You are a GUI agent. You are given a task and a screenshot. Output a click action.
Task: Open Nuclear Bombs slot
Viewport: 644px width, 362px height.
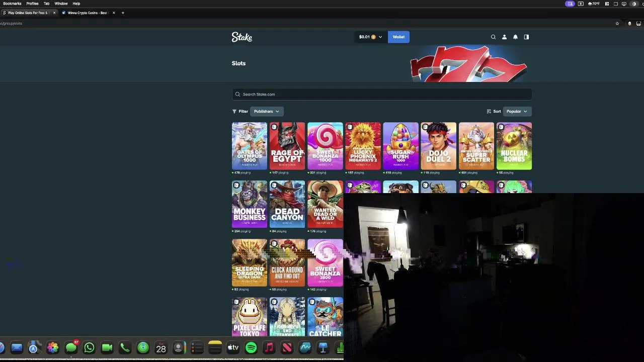(514, 146)
